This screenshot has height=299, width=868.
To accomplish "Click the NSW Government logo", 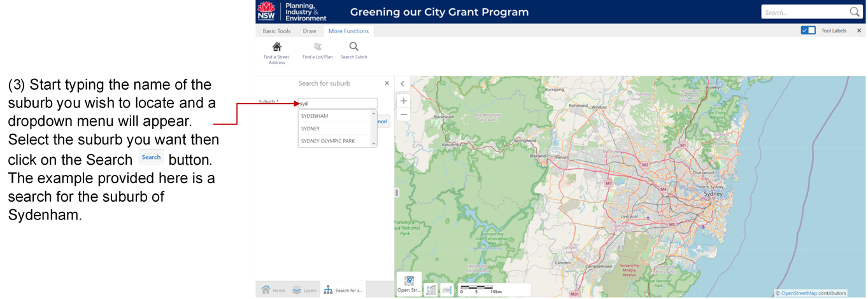I will pyautogui.click(x=266, y=11).
